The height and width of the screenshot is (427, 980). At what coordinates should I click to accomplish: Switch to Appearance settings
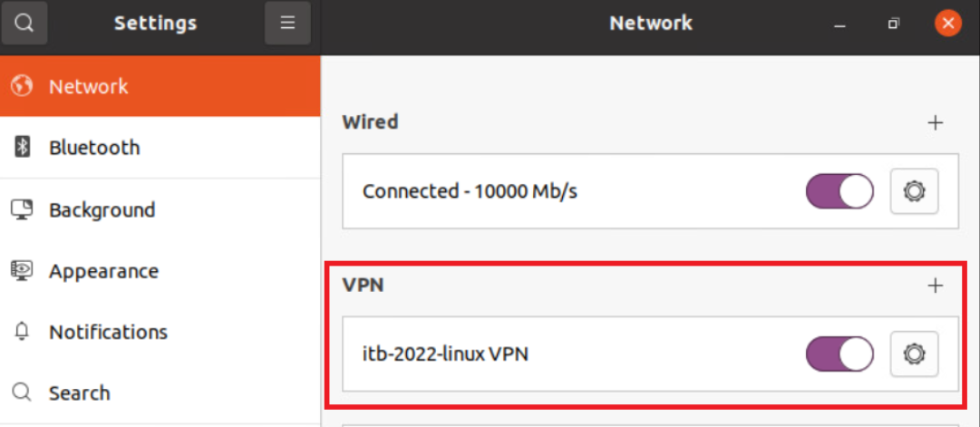point(103,271)
